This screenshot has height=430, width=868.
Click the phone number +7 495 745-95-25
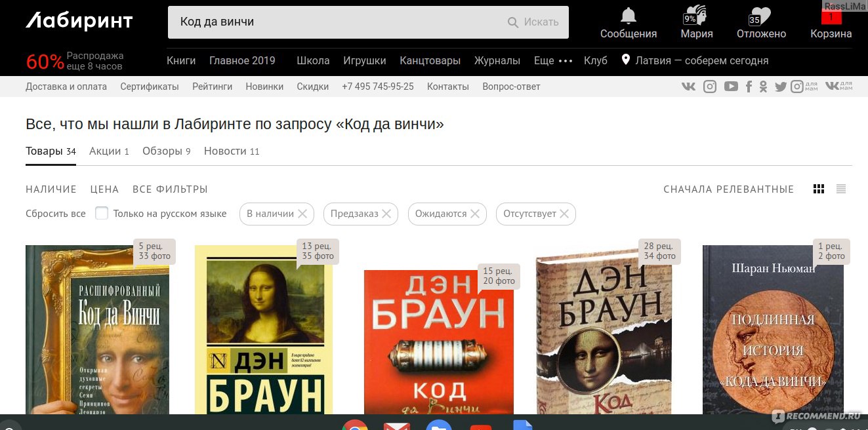(378, 87)
